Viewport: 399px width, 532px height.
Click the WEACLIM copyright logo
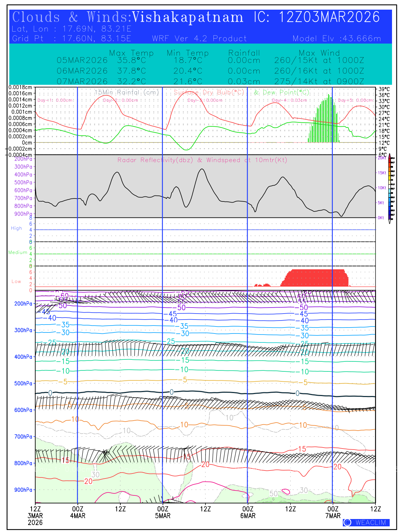(x=366, y=522)
